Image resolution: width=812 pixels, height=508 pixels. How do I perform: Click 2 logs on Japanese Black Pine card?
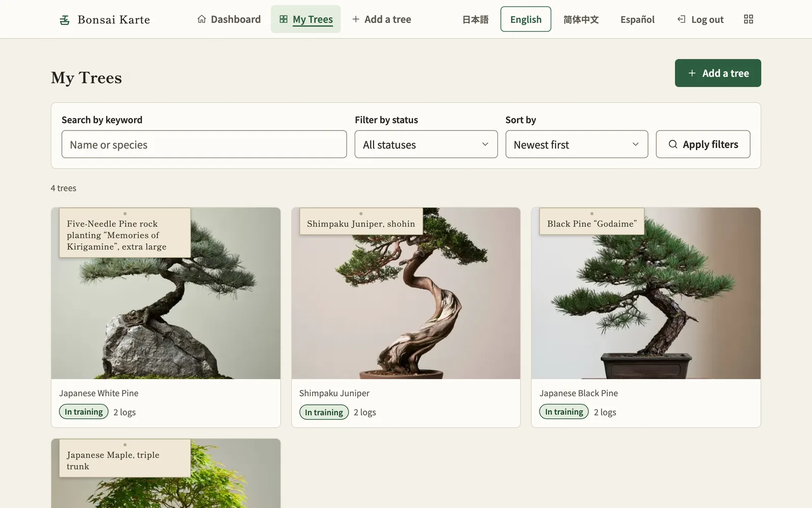(605, 412)
